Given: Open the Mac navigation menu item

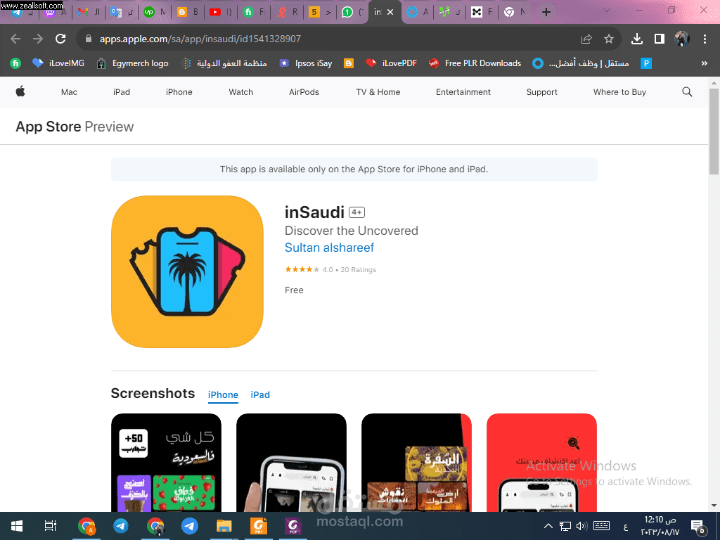Looking at the screenshot, I should click(x=69, y=92).
